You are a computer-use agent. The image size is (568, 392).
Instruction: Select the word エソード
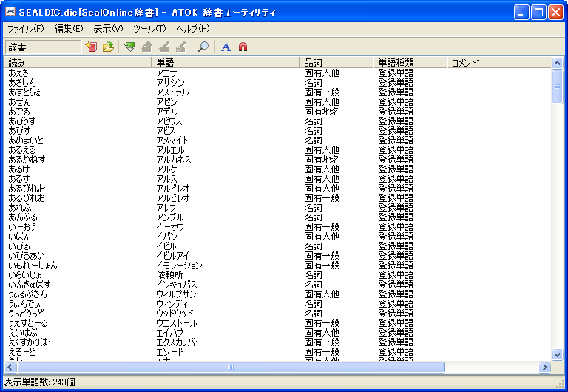click(x=170, y=351)
